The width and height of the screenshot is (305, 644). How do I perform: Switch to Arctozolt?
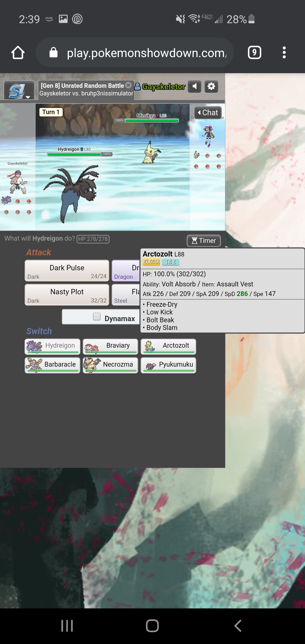(168, 347)
